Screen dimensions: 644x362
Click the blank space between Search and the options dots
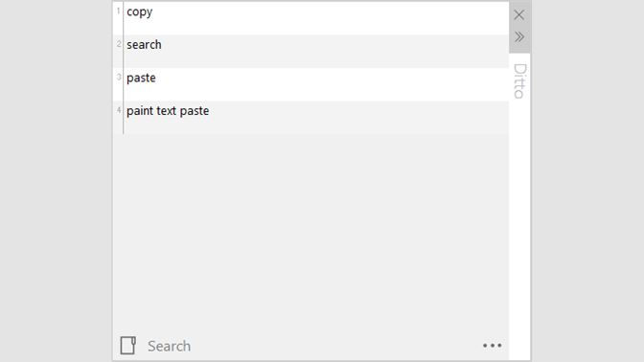[336, 346]
